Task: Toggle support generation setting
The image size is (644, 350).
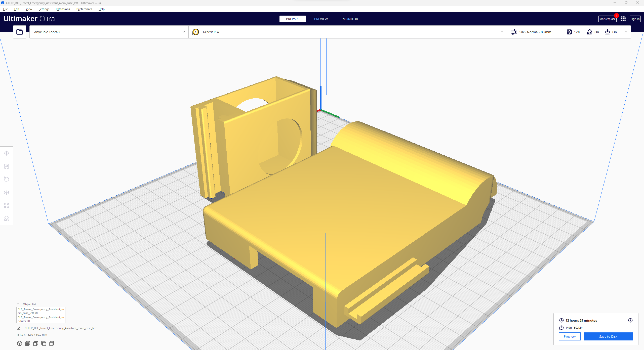Action: 593,32
